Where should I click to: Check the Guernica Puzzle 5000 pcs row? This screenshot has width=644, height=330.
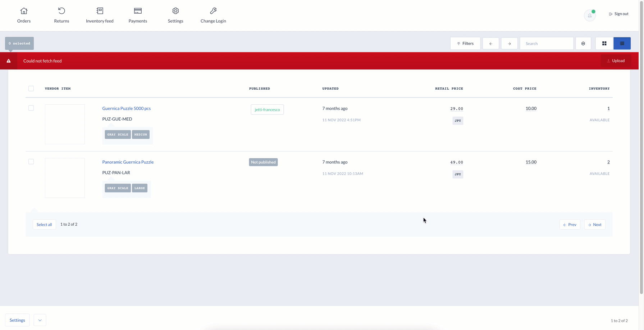[x=31, y=108]
